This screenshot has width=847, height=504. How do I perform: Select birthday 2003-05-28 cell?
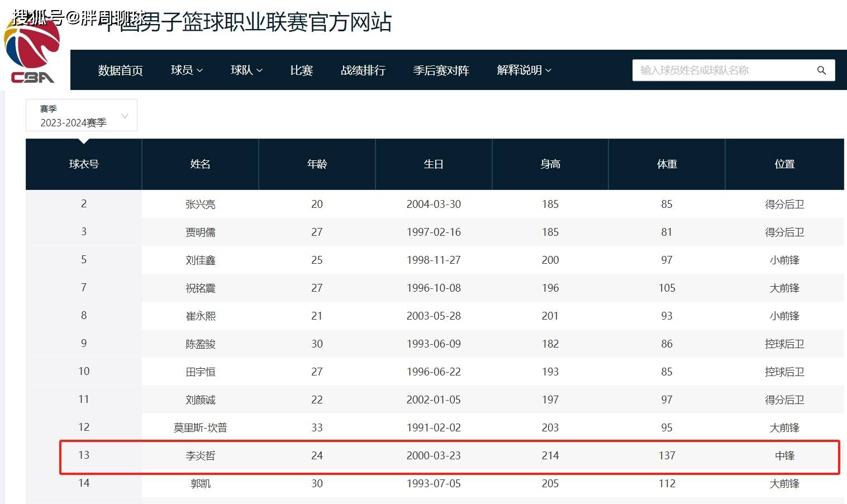[434, 316]
